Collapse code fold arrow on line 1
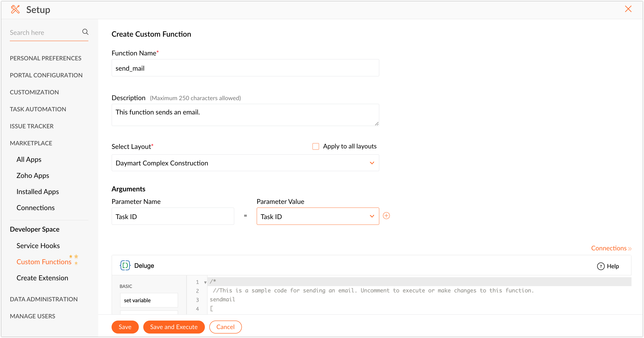 coord(205,282)
